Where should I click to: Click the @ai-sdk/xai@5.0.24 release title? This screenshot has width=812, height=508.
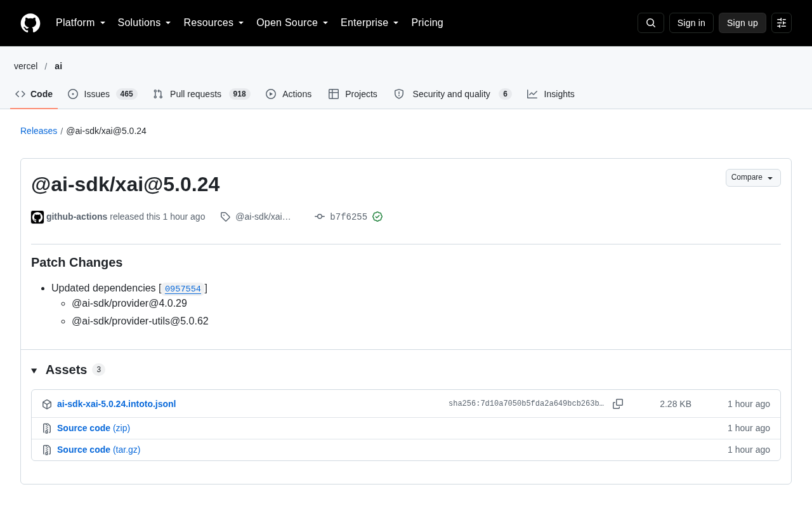coord(126,184)
